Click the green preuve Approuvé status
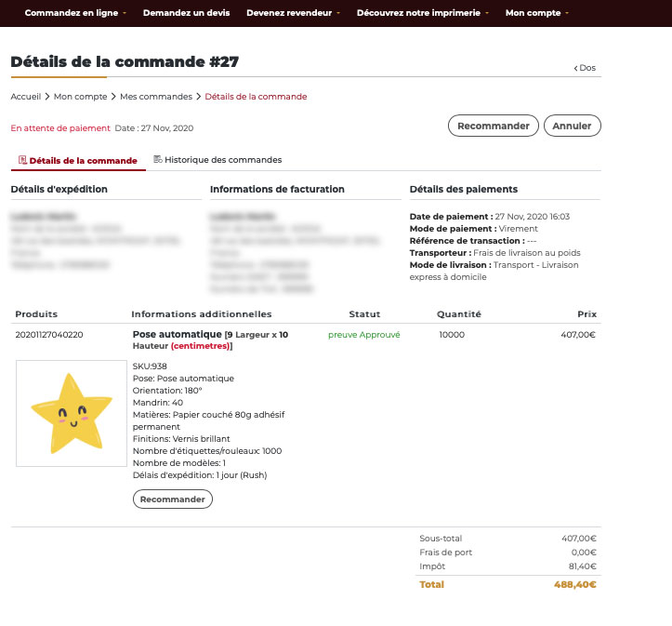 (x=363, y=335)
